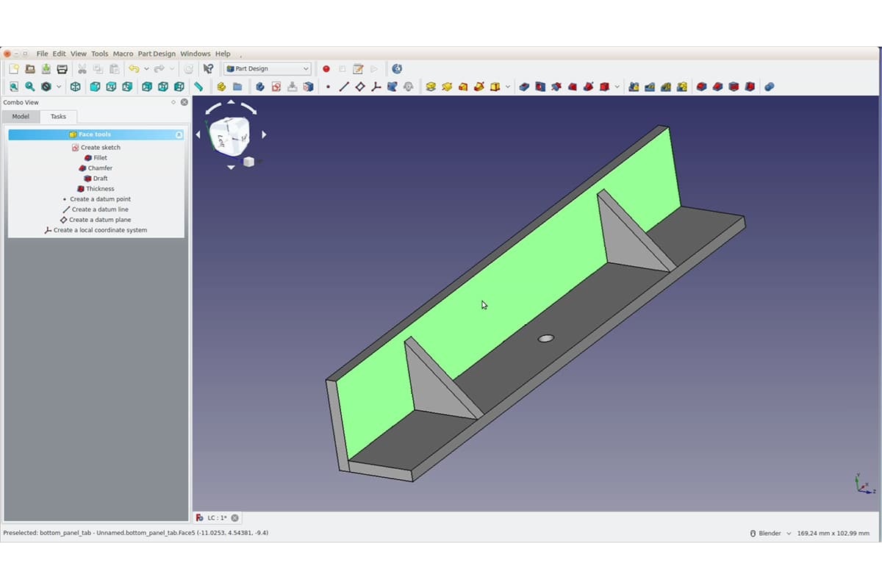Click the datum line toolbar icon

coord(344,87)
